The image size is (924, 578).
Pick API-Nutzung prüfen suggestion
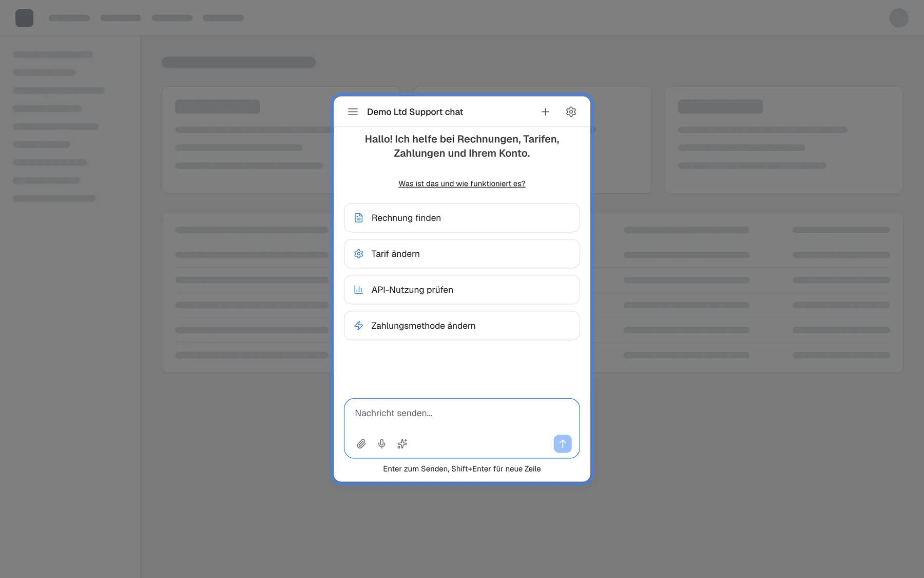click(462, 290)
